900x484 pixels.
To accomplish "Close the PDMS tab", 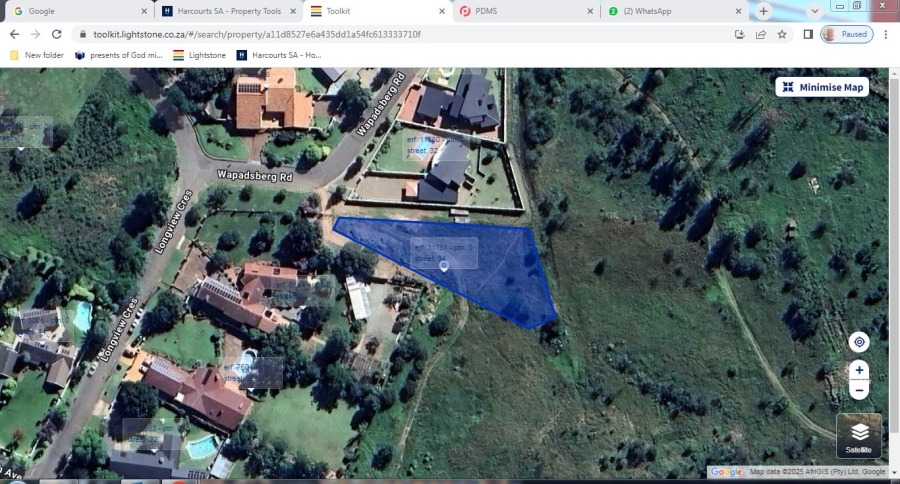I will (590, 11).
